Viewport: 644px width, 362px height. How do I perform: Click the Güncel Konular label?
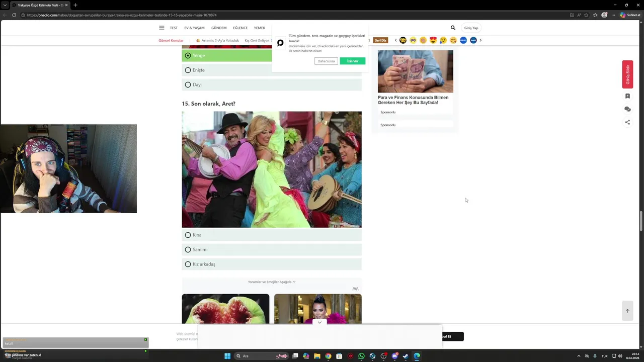(x=171, y=41)
